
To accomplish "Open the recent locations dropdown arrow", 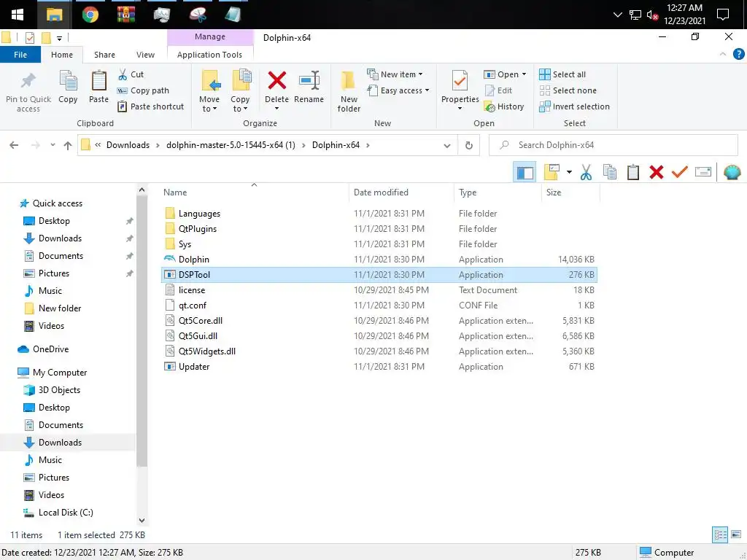I will point(53,145).
